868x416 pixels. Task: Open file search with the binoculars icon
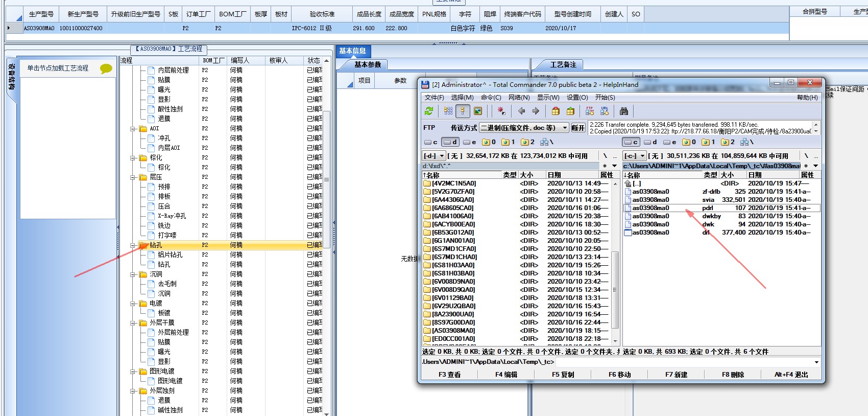click(624, 111)
